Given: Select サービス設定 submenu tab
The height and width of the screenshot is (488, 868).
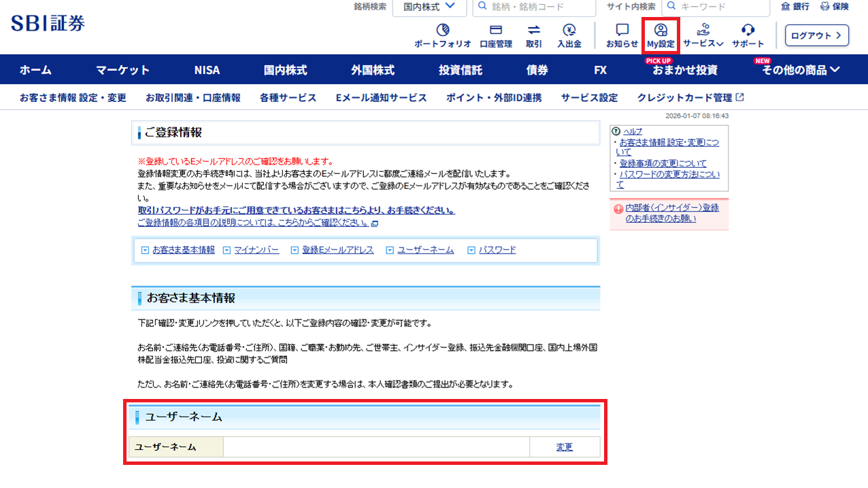Looking at the screenshot, I should [x=590, y=98].
